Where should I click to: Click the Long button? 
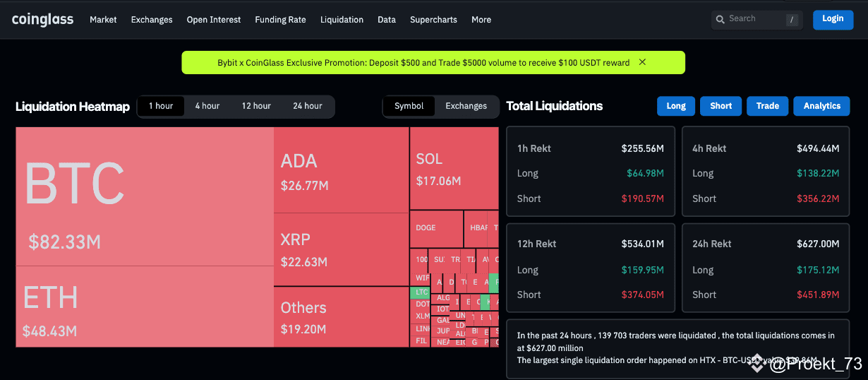(x=676, y=106)
